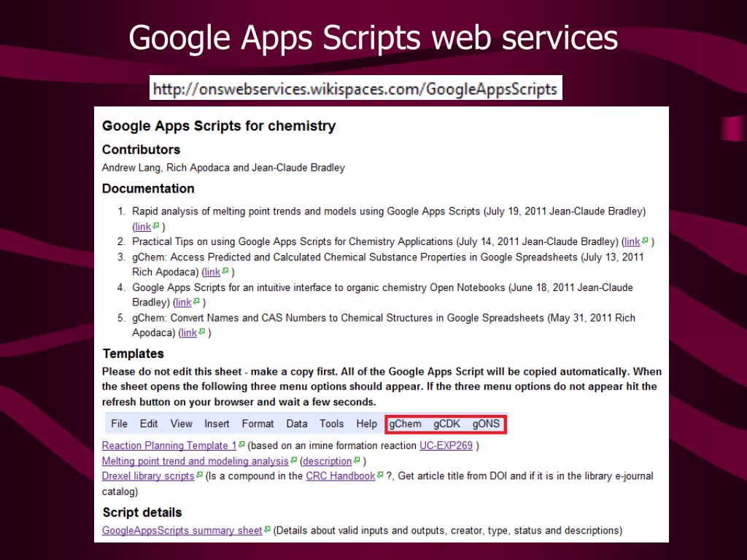Open Drexel library scripts link
The height and width of the screenshot is (560, 747).
click(x=148, y=475)
